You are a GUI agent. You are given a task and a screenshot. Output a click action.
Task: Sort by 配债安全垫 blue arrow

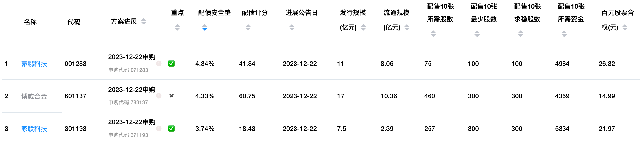point(205,27)
